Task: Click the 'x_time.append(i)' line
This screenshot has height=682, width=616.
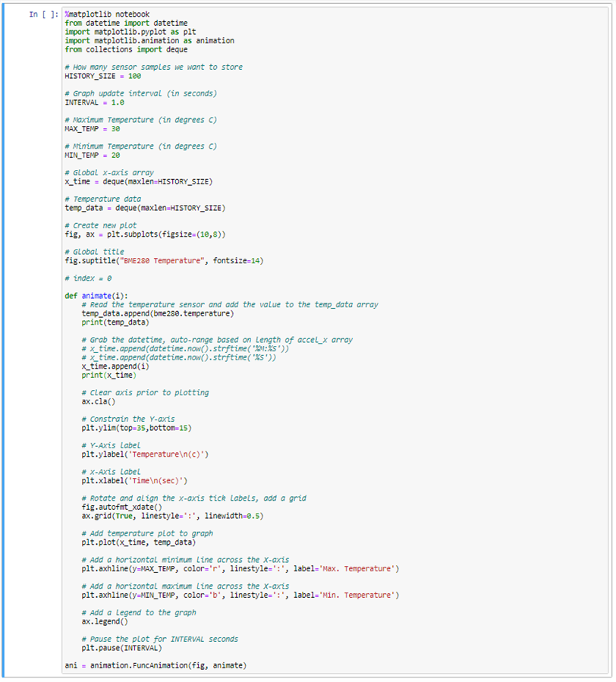Action: [115, 366]
